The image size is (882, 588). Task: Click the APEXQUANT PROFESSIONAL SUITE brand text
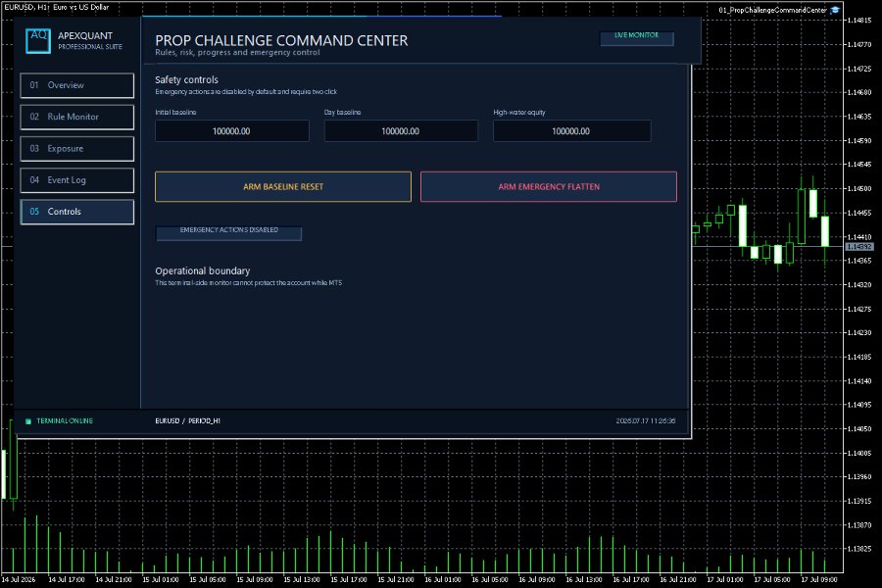click(90, 40)
